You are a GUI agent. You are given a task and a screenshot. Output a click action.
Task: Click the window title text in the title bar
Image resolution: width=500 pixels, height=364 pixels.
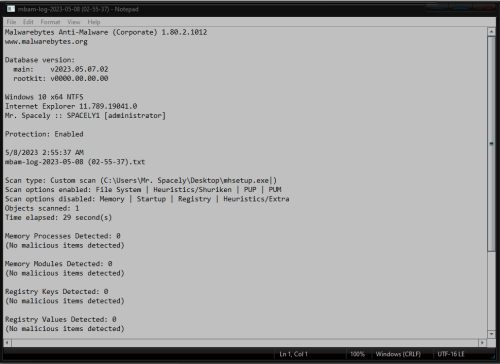(78, 9)
